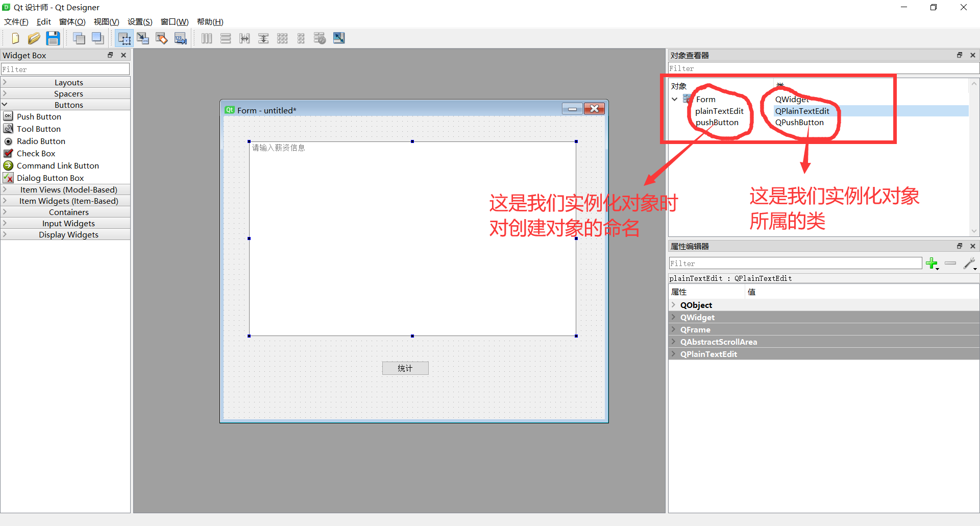
Task: Open the Edit menu
Action: (x=44, y=21)
